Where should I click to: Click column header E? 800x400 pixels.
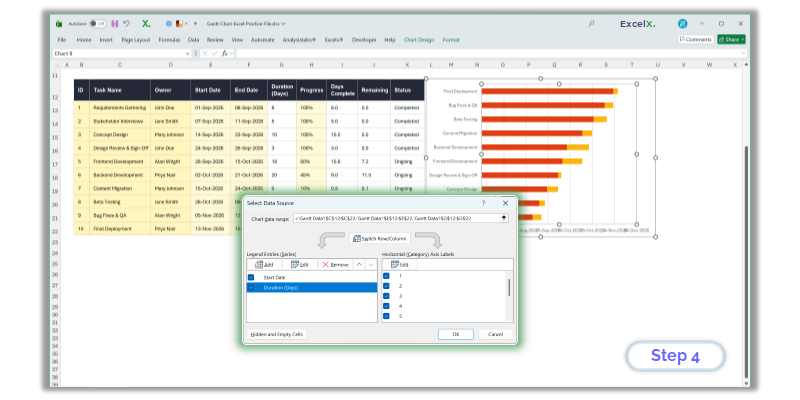click(x=210, y=65)
